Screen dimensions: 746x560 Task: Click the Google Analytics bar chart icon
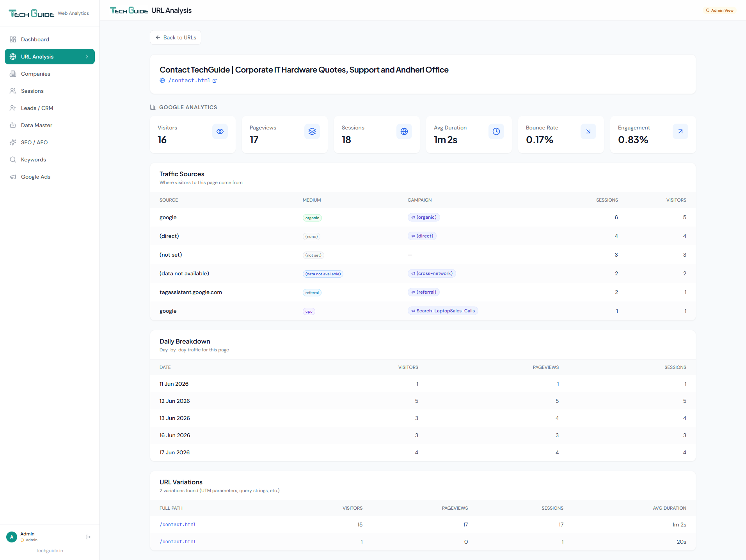pyautogui.click(x=153, y=107)
